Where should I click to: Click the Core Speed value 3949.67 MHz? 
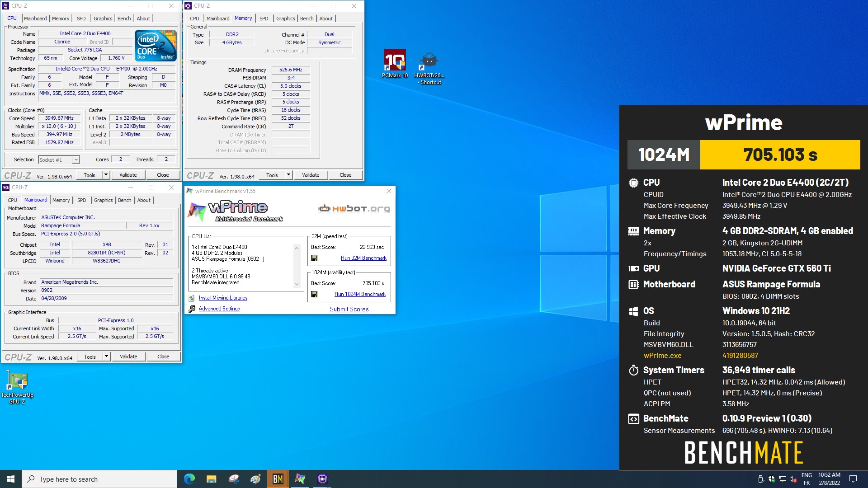[x=59, y=118]
